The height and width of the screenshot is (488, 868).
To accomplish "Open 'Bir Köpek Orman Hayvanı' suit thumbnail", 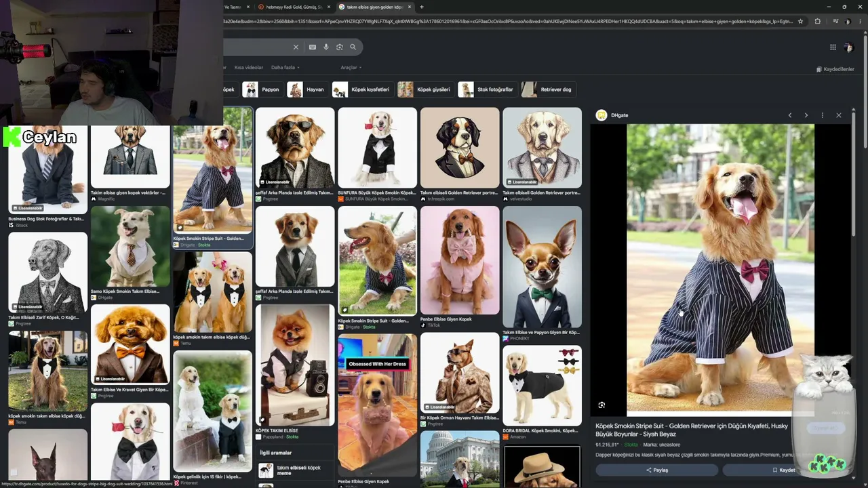I will (x=460, y=371).
